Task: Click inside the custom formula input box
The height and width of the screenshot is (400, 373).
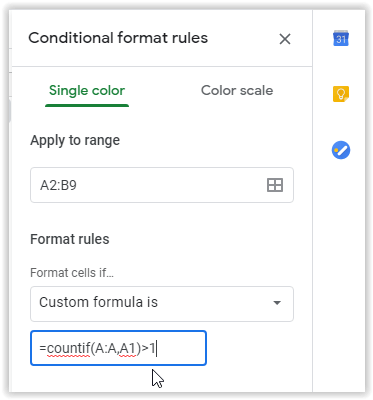Action: click(x=118, y=348)
